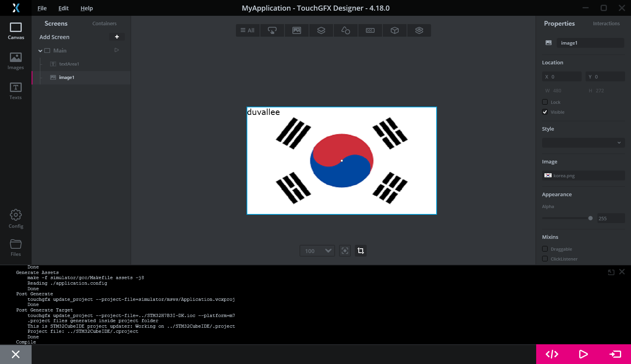Click the Generate Assets log line

(38, 272)
